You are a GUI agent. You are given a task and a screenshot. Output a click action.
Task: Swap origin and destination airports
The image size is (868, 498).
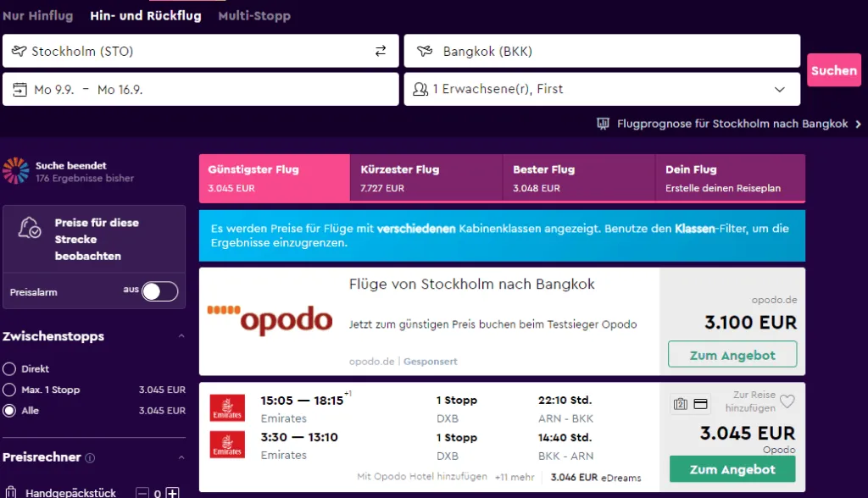[381, 51]
